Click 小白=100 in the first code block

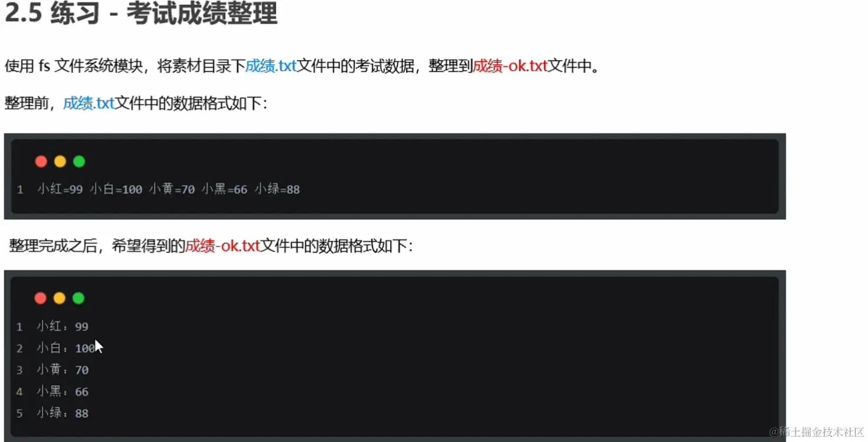click(x=116, y=190)
